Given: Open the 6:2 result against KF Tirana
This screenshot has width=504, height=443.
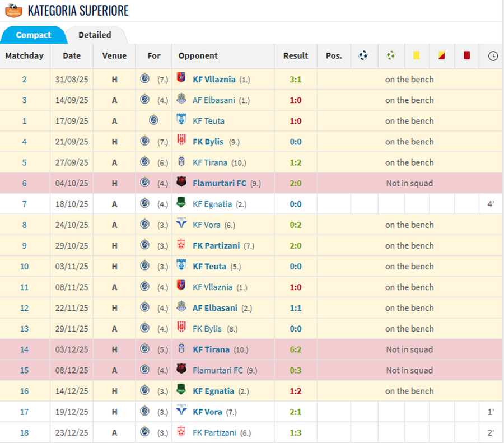Looking at the screenshot, I should tap(296, 349).
